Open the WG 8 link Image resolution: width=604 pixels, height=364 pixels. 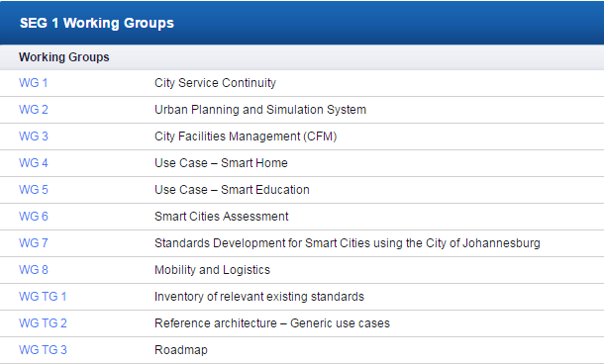(x=34, y=270)
